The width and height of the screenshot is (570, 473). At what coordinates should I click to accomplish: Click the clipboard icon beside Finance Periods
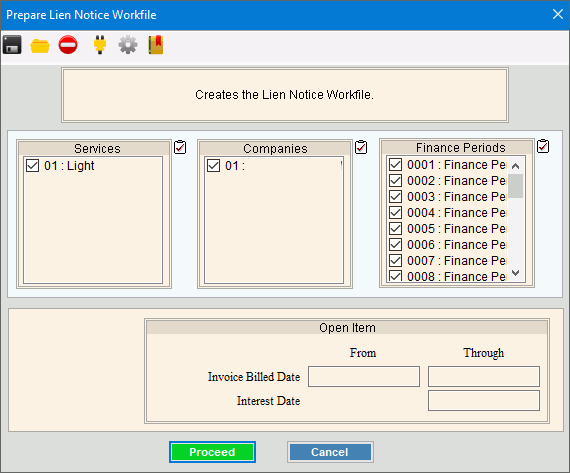point(543,146)
